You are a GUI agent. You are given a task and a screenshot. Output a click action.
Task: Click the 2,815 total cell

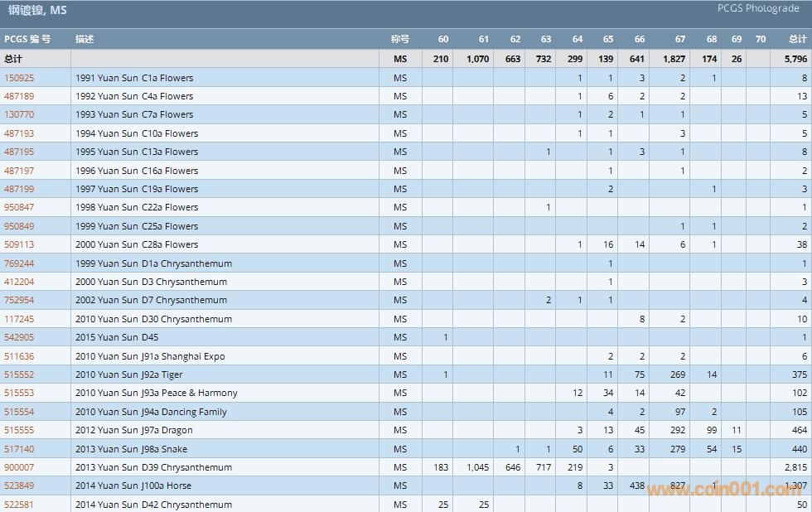click(x=795, y=467)
